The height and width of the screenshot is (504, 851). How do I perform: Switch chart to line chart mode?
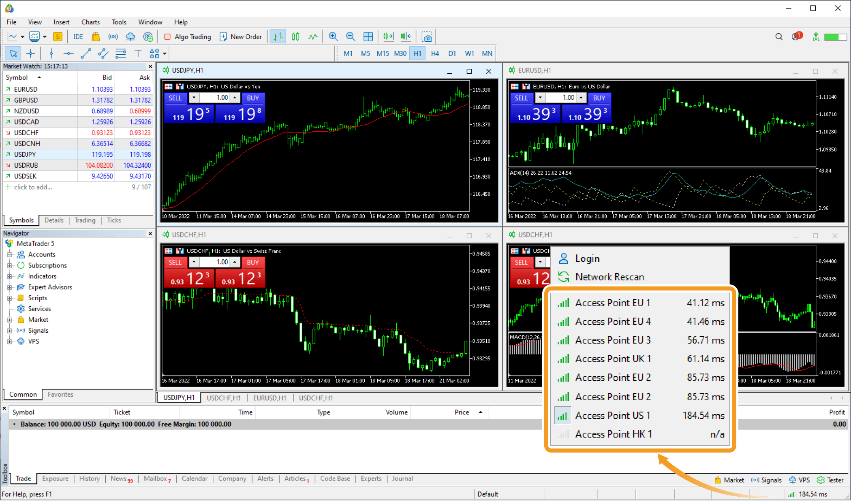pos(312,37)
